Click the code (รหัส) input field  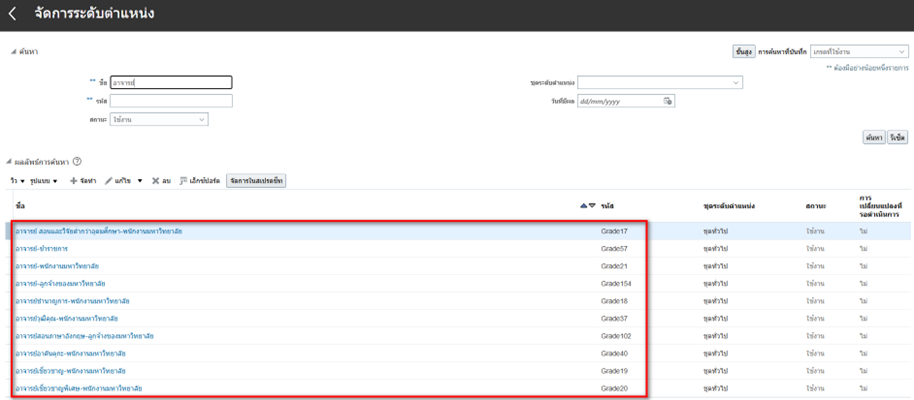pyautogui.click(x=171, y=101)
